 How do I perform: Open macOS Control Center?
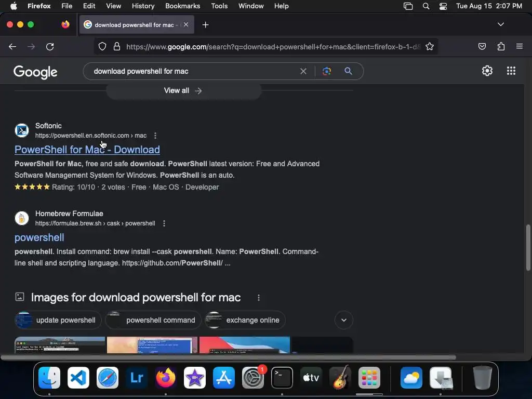443,6
